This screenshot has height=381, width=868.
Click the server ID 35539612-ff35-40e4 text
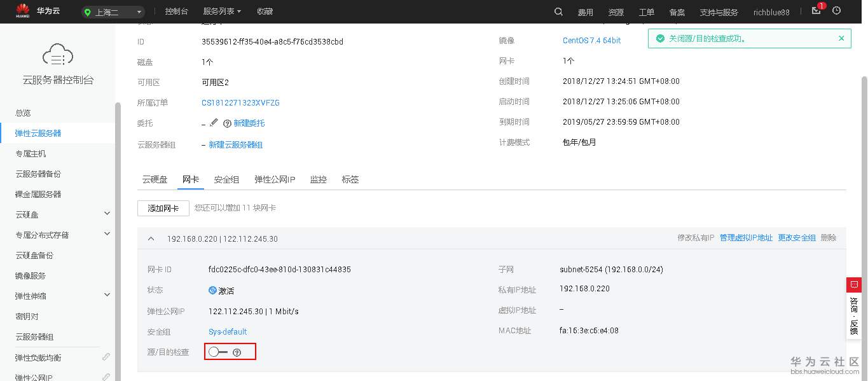tap(272, 41)
